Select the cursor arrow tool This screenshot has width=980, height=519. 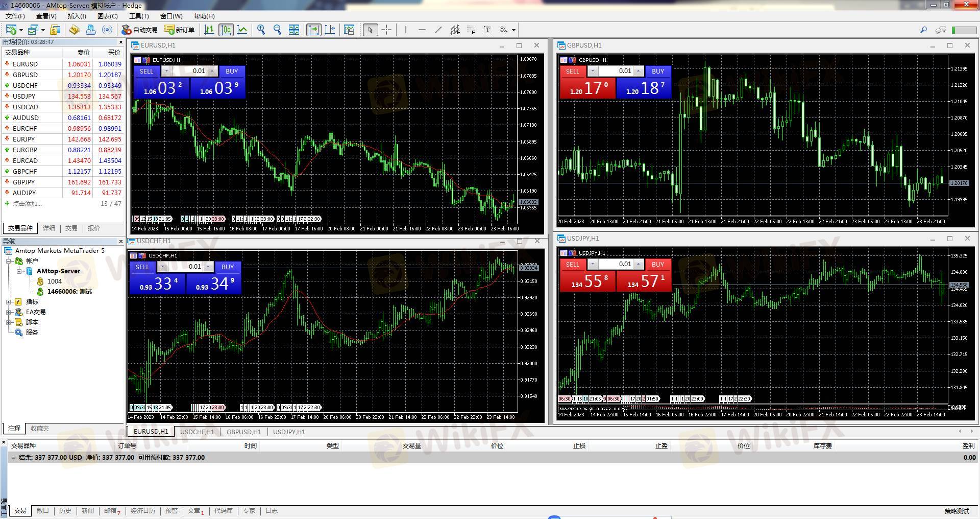[x=370, y=30]
